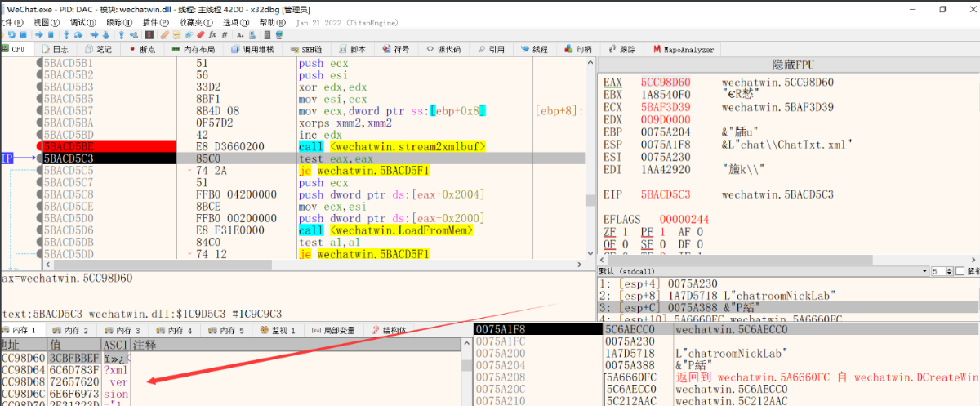Screen dimensions: 980x406
Task: Click the memory dump vertical scrollbar
Action: pos(468,372)
